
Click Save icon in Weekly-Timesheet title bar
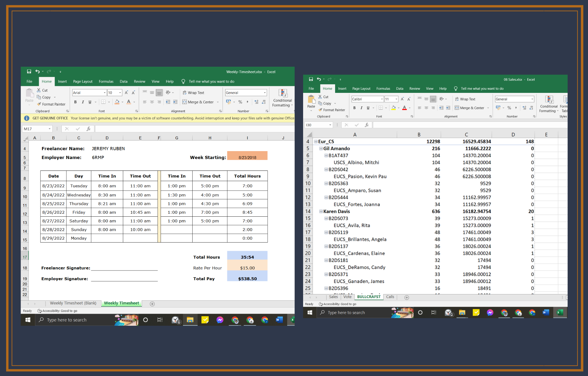[29, 71]
